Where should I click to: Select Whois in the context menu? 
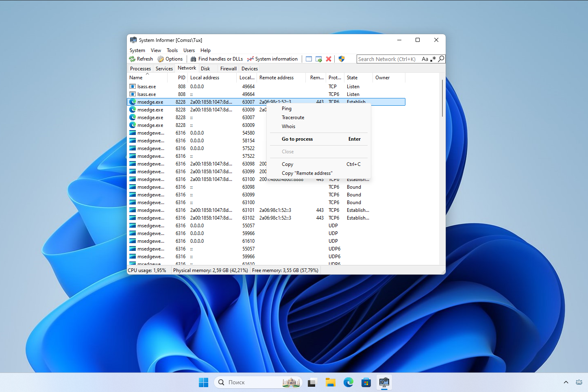click(x=288, y=126)
